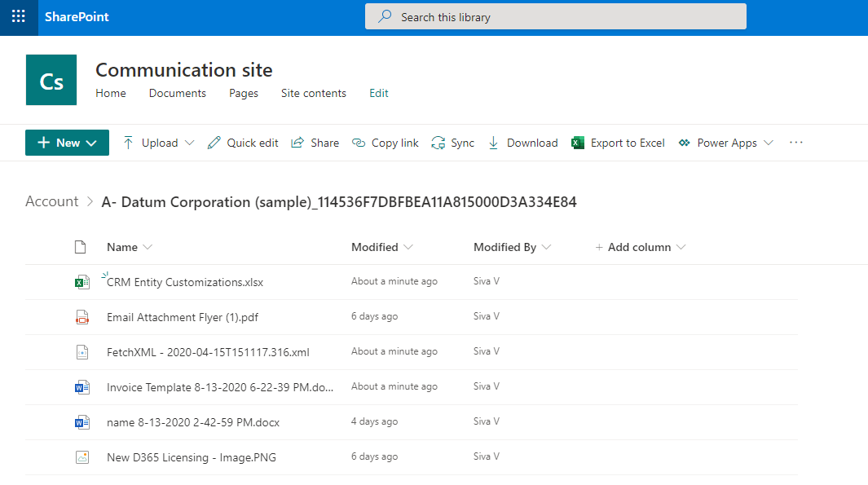The image size is (868, 485).
Task: Click Siva V in the New D365 Licensing row
Action: click(x=487, y=456)
